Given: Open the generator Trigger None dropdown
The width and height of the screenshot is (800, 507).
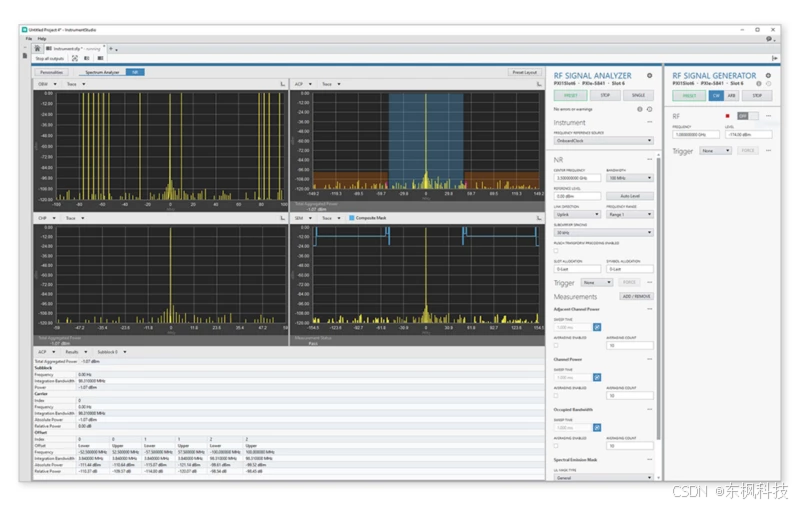Looking at the screenshot, I should [715, 150].
